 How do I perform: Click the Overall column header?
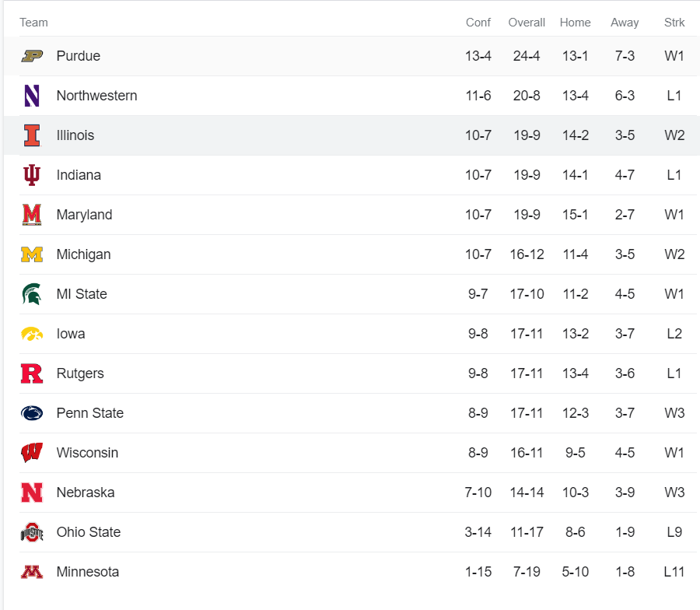point(527,23)
